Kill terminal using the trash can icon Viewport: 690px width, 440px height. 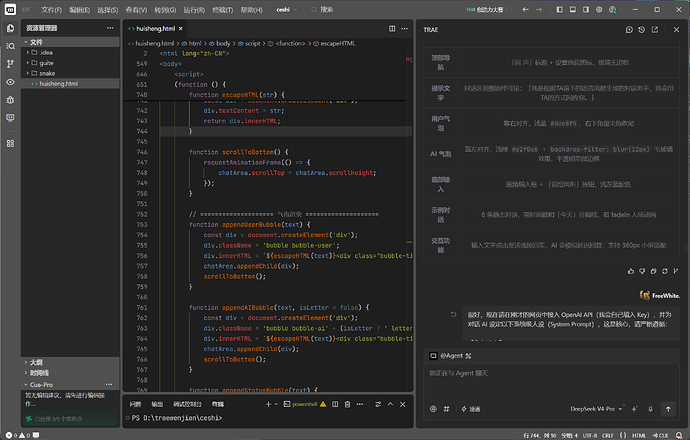[x=347, y=404]
